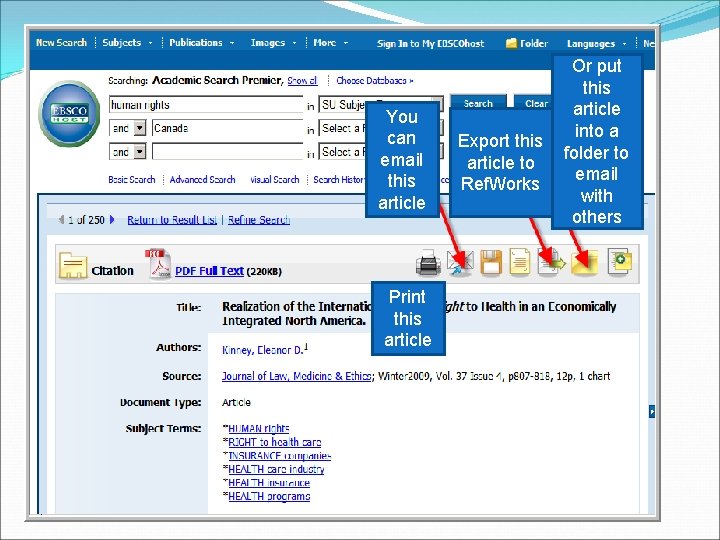The width and height of the screenshot is (720, 540).
Task: Click Return to Result List link
Action: tap(172, 219)
